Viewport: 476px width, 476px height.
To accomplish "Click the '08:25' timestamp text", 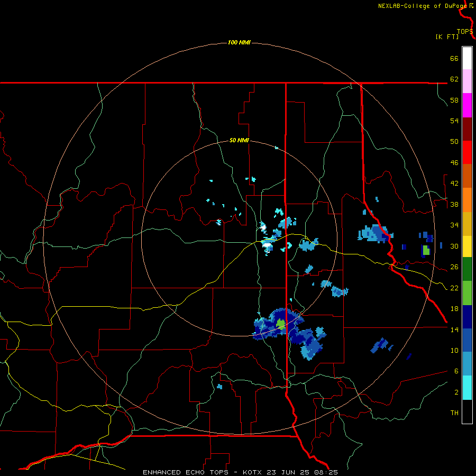I will 326,472.
